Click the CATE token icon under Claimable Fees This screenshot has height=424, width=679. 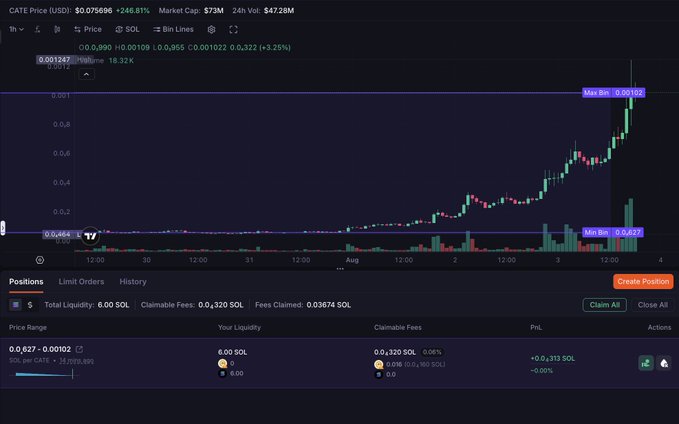tap(379, 364)
